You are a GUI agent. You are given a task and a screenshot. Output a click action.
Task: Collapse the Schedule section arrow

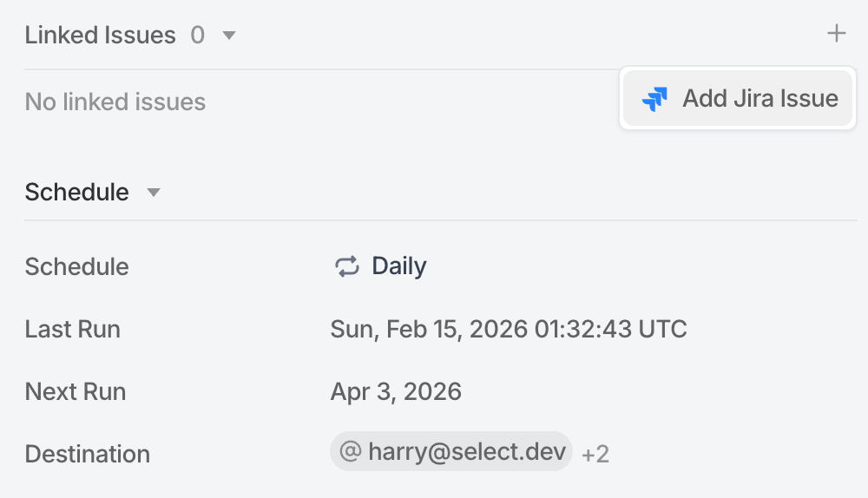[x=154, y=192]
